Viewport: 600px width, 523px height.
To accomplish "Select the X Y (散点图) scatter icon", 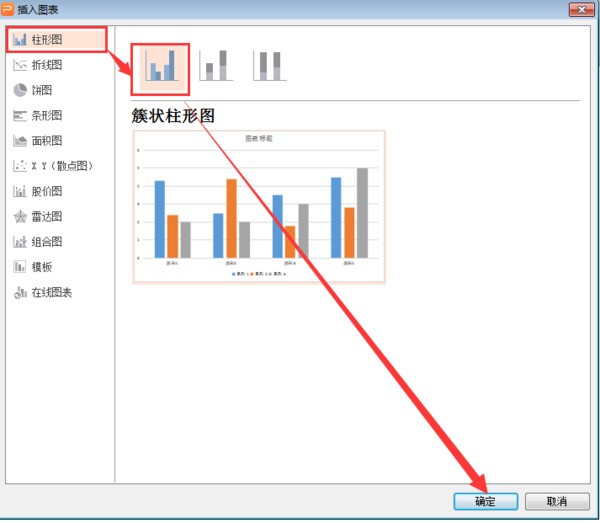I will point(20,166).
